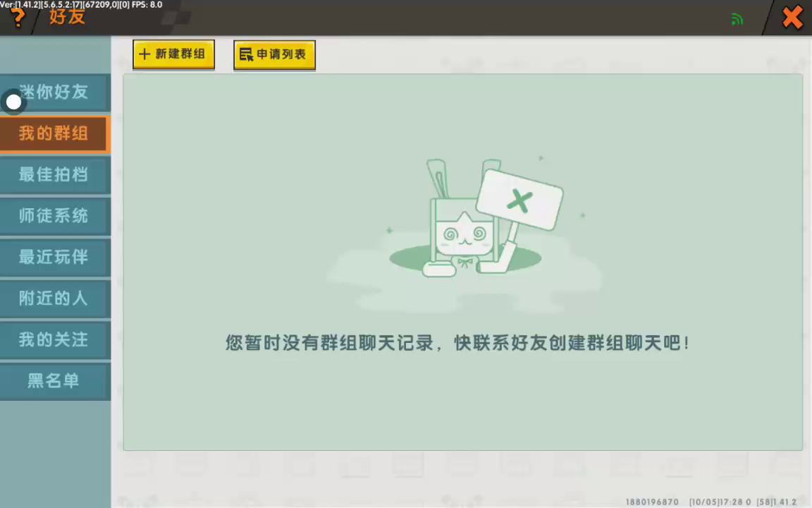
Task: Go to the 师徒系统 section
Action: 54,216
